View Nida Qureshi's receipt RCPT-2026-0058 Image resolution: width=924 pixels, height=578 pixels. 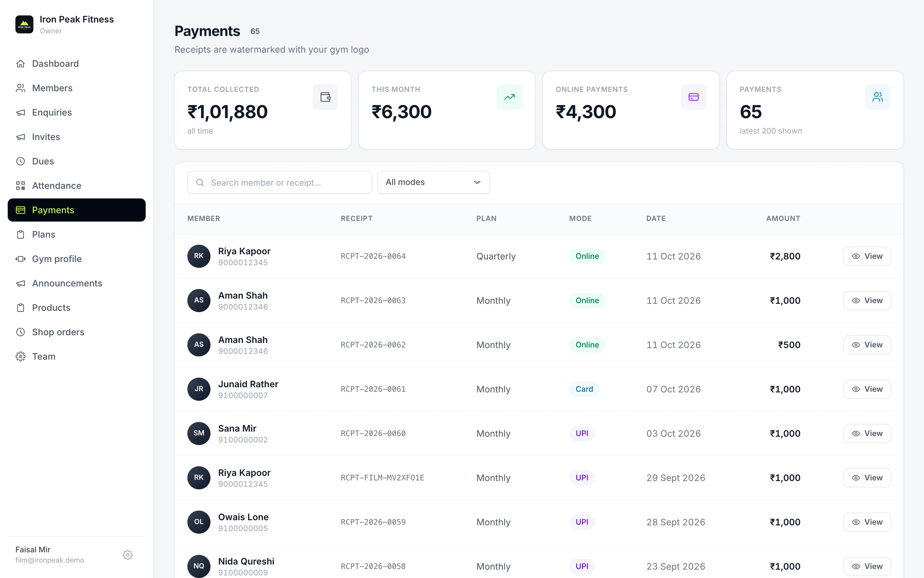[867, 566]
